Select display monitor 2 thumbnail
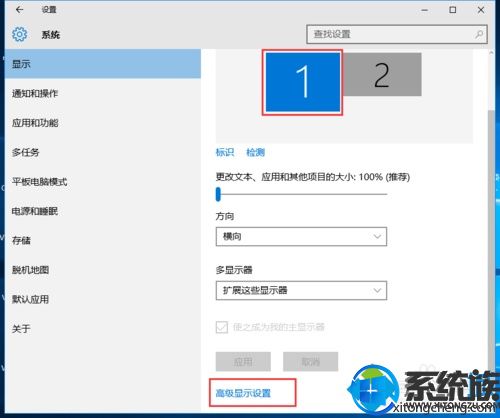 382,74
